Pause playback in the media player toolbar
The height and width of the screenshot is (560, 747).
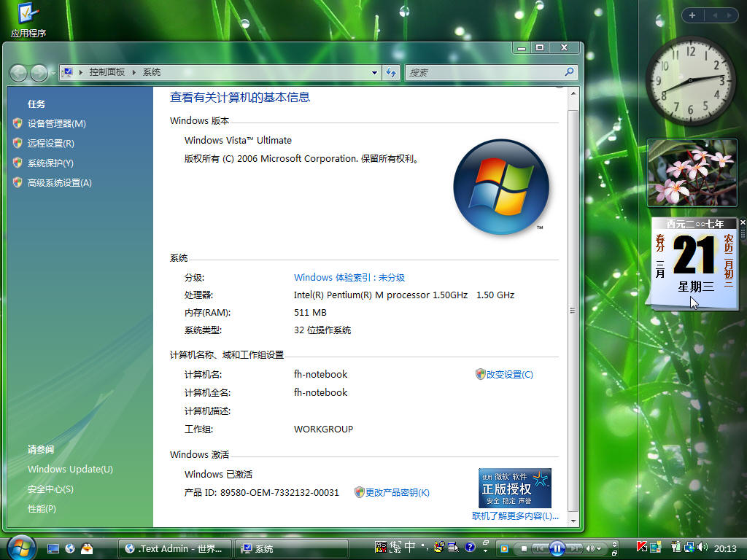point(557,548)
